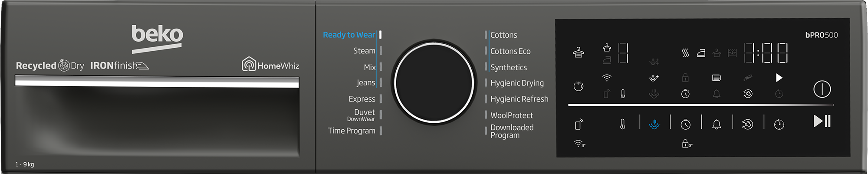The width and height of the screenshot is (868, 174).
Task: Tap the anti-crease button beside the bell
Action: pyautogui.click(x=747, y=125)
